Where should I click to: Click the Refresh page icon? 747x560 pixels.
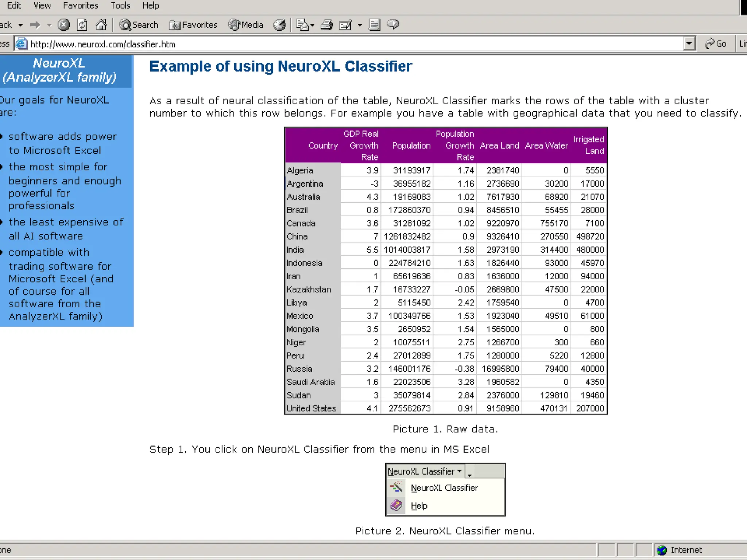tap(82, 25)
